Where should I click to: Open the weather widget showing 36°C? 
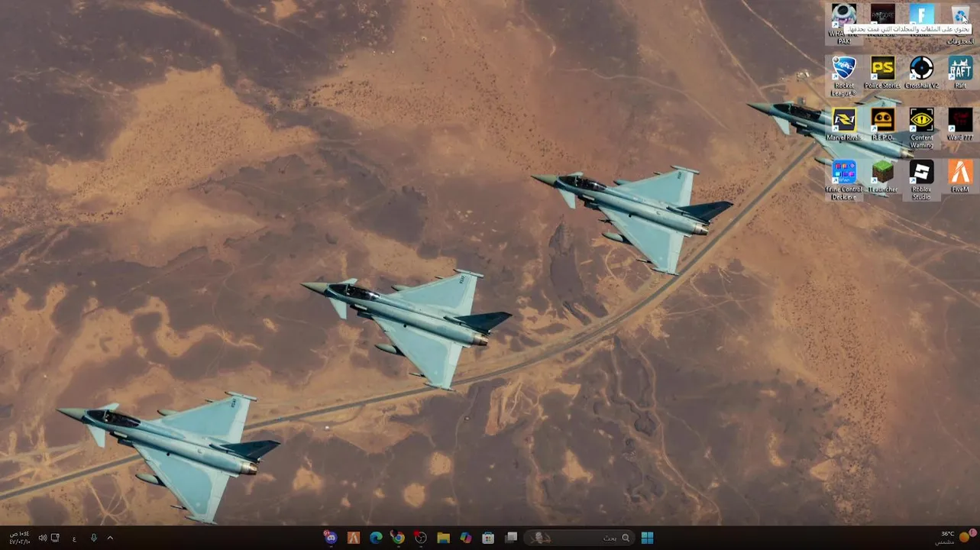955,538
